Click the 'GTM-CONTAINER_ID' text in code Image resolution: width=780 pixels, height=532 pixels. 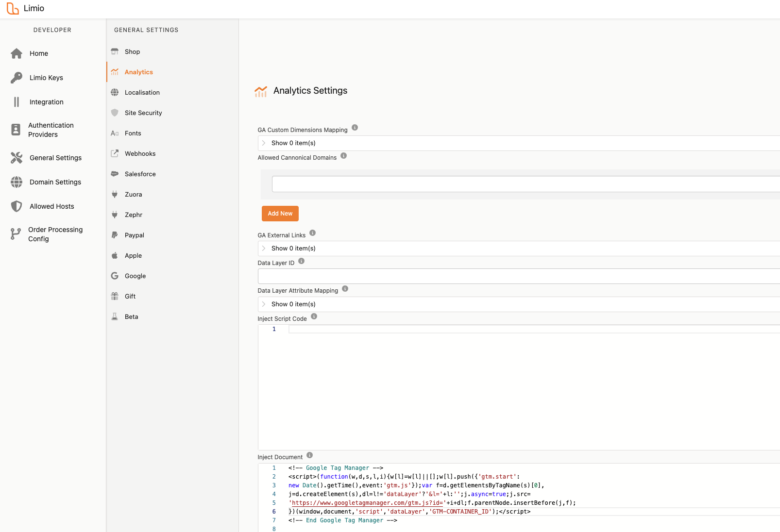click(x=460, y=512)
